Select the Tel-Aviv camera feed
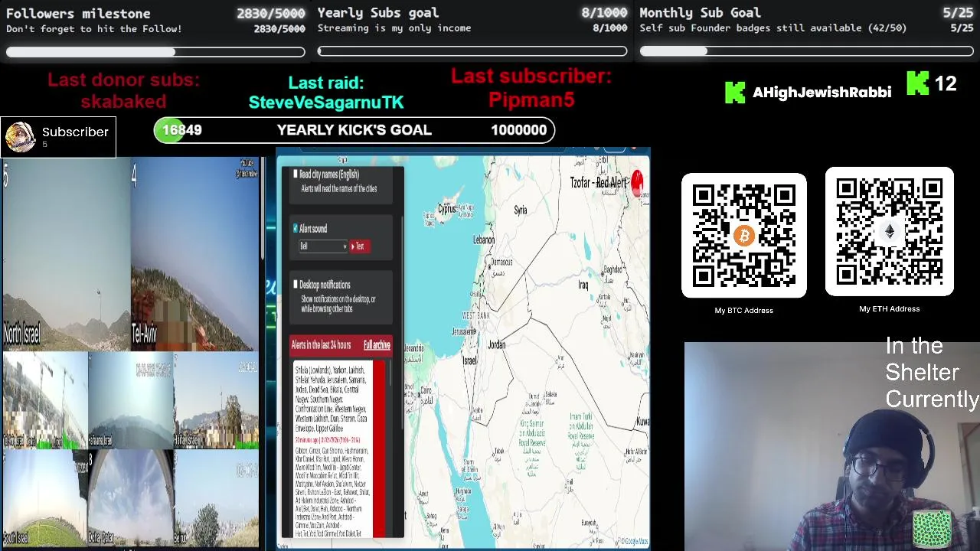This screenshot has height=551, width=980. point(195,254)
